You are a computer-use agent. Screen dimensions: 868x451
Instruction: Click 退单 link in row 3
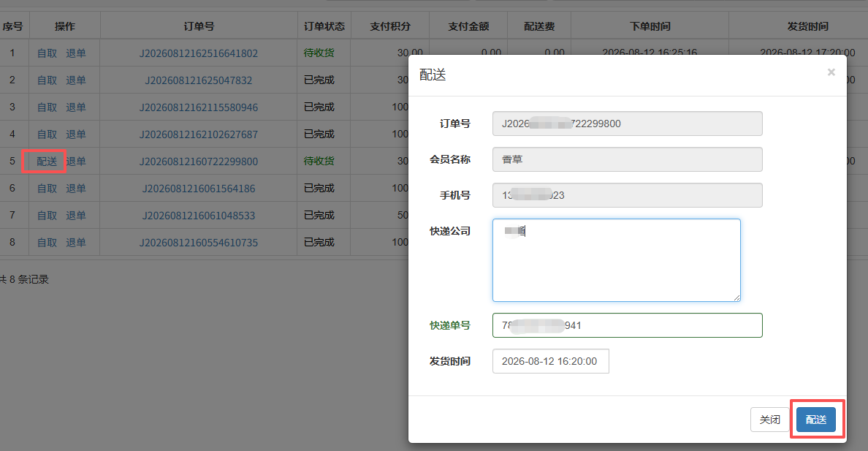click(x=76, y=107)
